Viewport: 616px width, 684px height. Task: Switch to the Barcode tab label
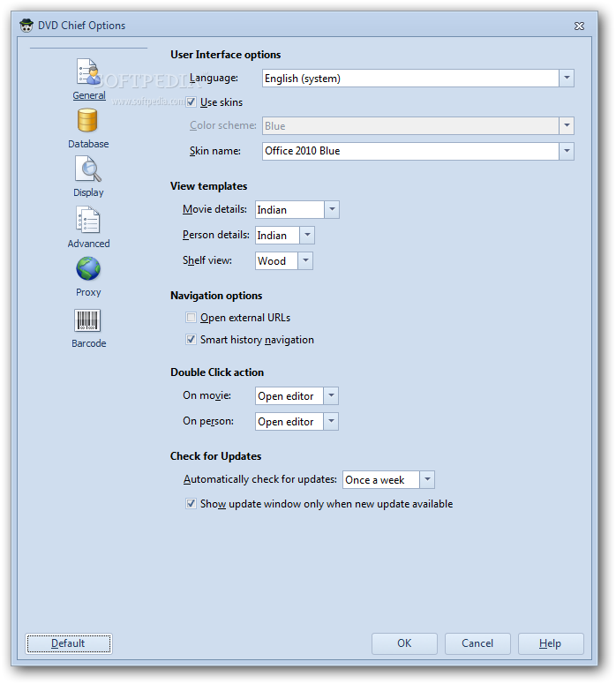click(88, 343)
